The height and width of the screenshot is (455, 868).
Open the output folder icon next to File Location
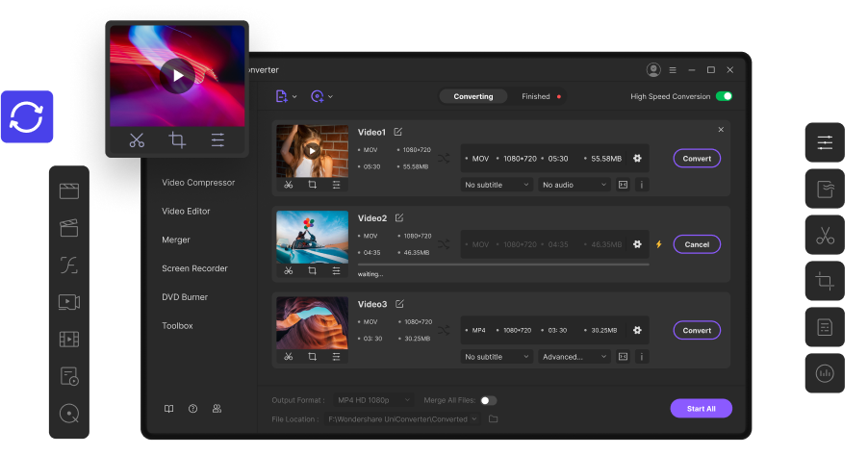(x=494, y=419)
